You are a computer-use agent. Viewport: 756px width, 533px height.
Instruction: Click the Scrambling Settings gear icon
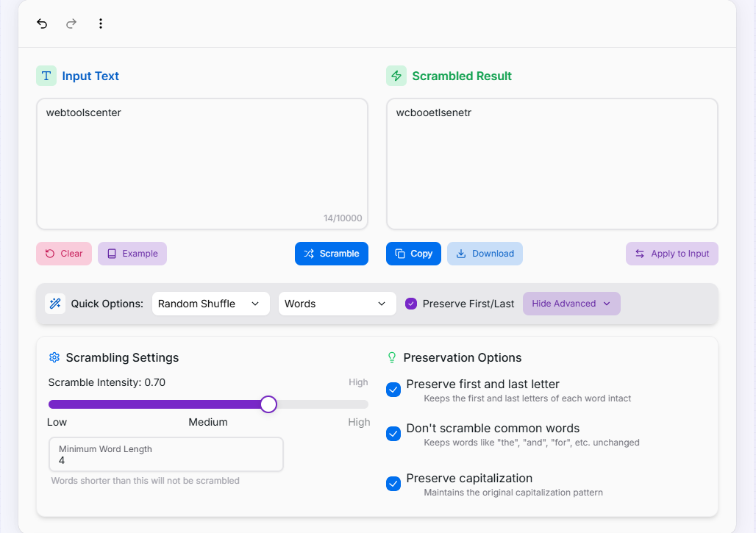click(x=54, y=357)
